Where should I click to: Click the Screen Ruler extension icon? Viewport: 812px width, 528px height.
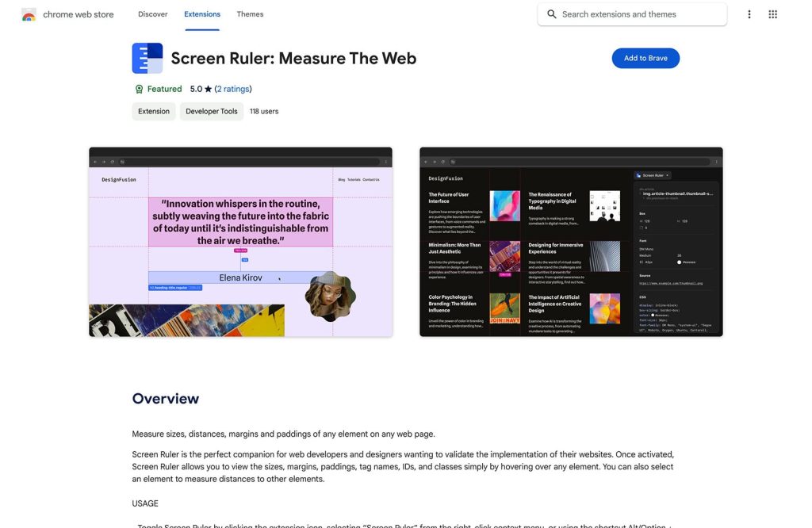click(147, 58)
